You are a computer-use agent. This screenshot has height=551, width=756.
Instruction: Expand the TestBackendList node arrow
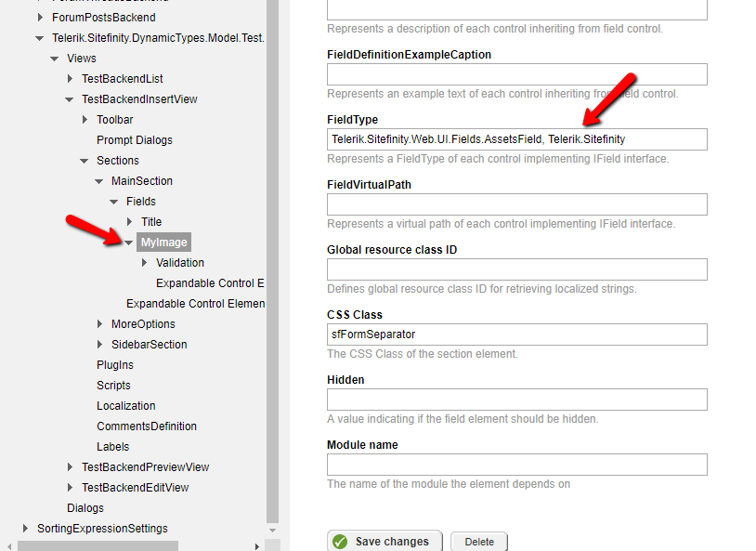click(x=71, y=79)
